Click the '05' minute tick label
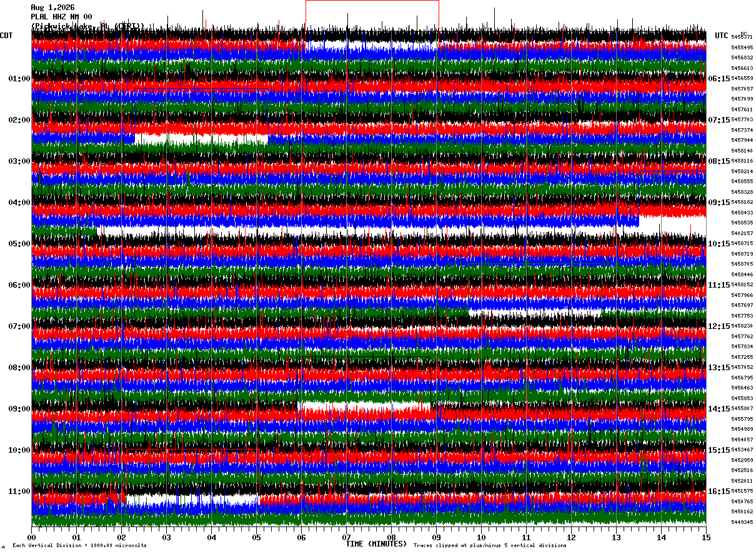Image resolution: width=756 pixels, height=554 pixels. point(257,537)
